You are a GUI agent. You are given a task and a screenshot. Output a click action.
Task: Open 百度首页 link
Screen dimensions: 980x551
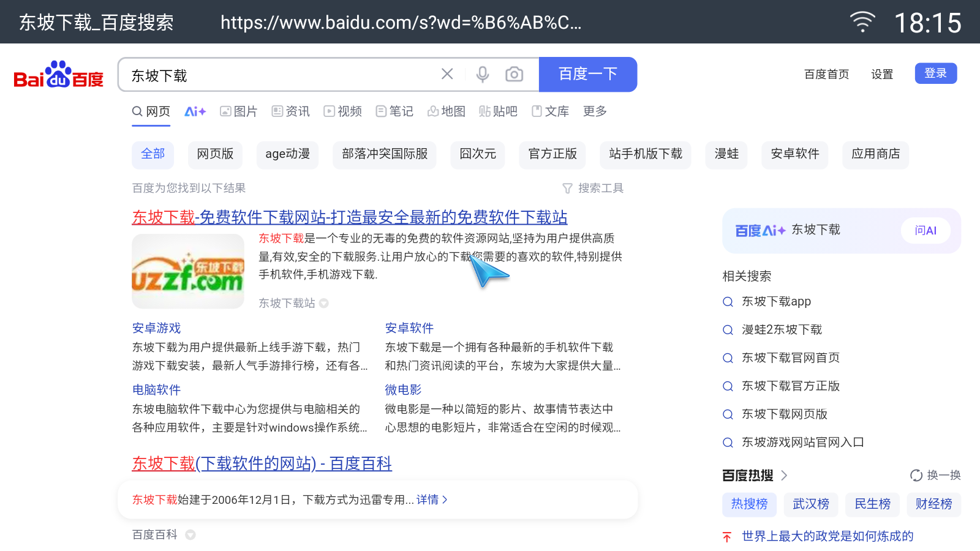point(826,74)
